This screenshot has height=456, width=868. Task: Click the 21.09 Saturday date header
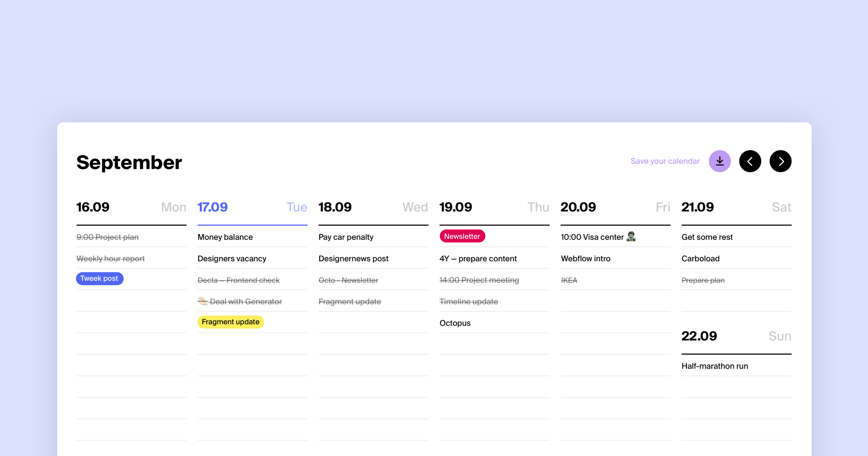coord(698,207)
